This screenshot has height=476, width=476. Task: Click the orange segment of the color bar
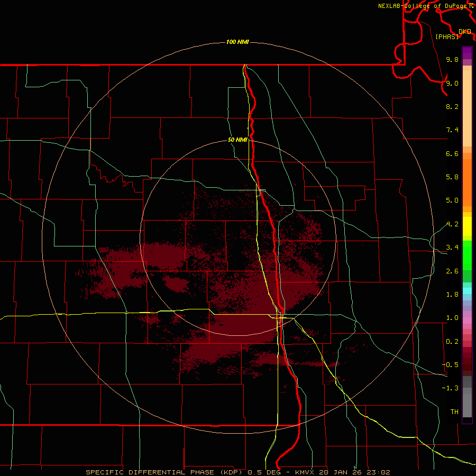click(467, 183)
